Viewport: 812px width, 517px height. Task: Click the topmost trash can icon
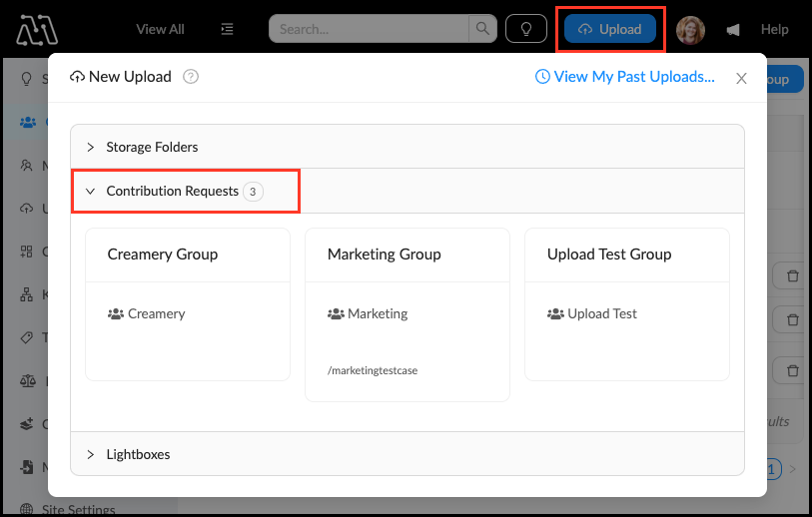tap(792, 276)
